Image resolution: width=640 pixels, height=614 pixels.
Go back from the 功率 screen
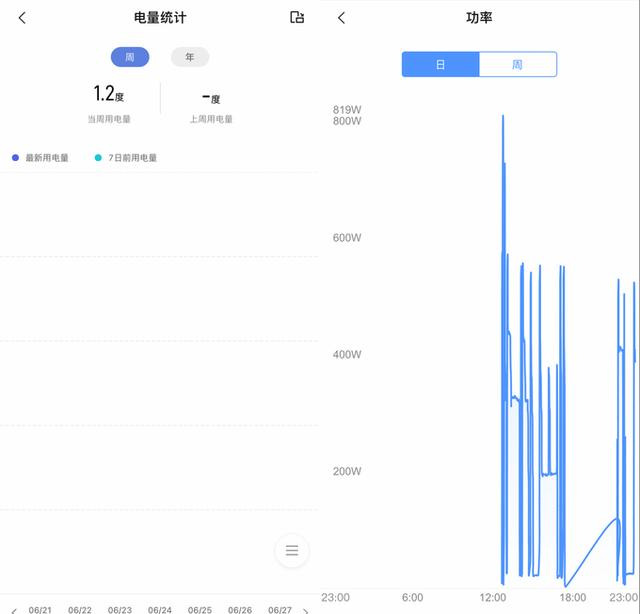tap(342, 18)
